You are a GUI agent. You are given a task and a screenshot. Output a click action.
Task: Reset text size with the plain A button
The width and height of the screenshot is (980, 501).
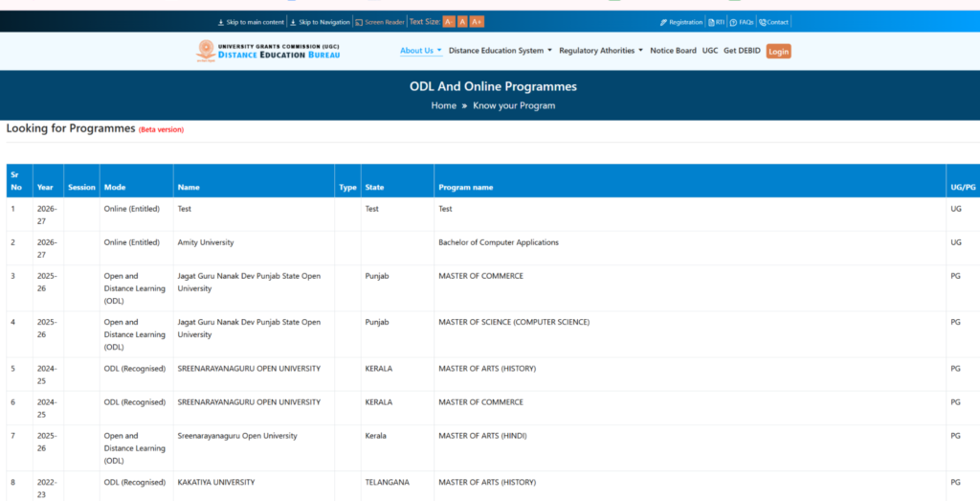(x=462, y=22)
